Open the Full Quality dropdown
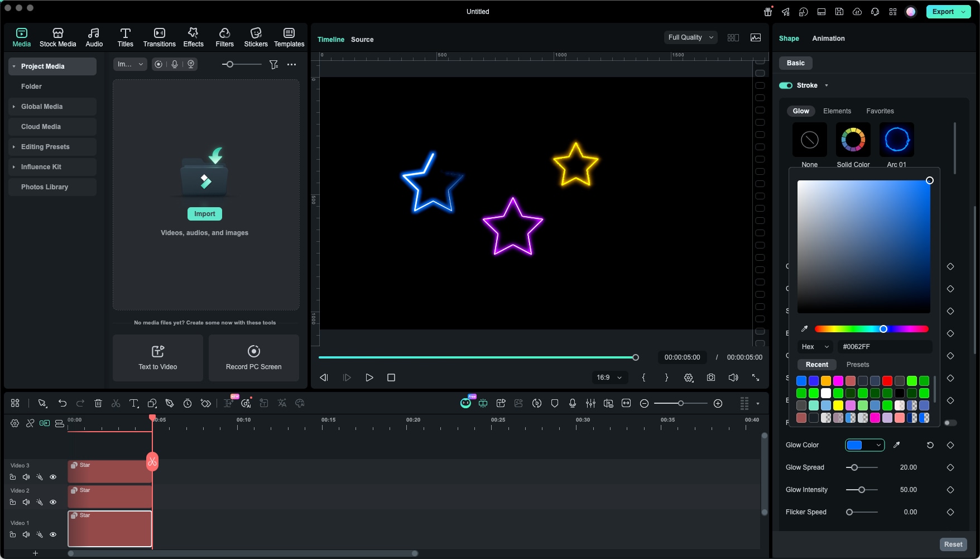This screenshot has height=559, width=980. tap(690, 37)
